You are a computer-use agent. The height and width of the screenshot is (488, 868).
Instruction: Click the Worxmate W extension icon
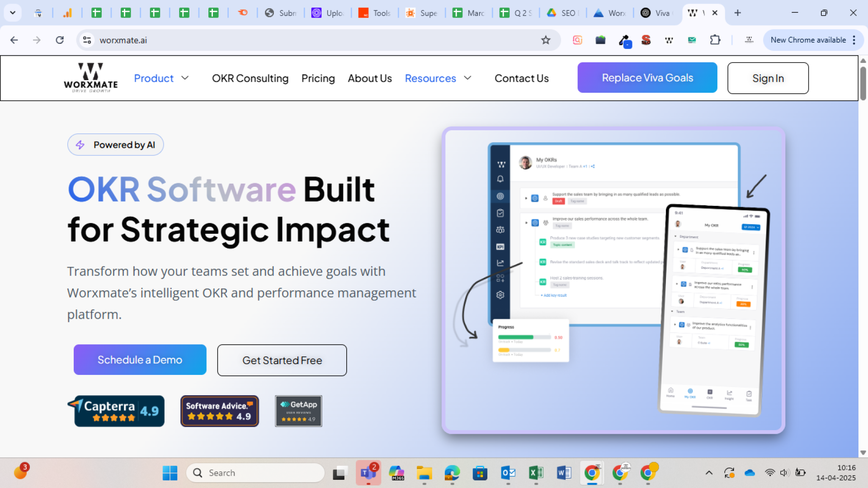click(669, 40)
